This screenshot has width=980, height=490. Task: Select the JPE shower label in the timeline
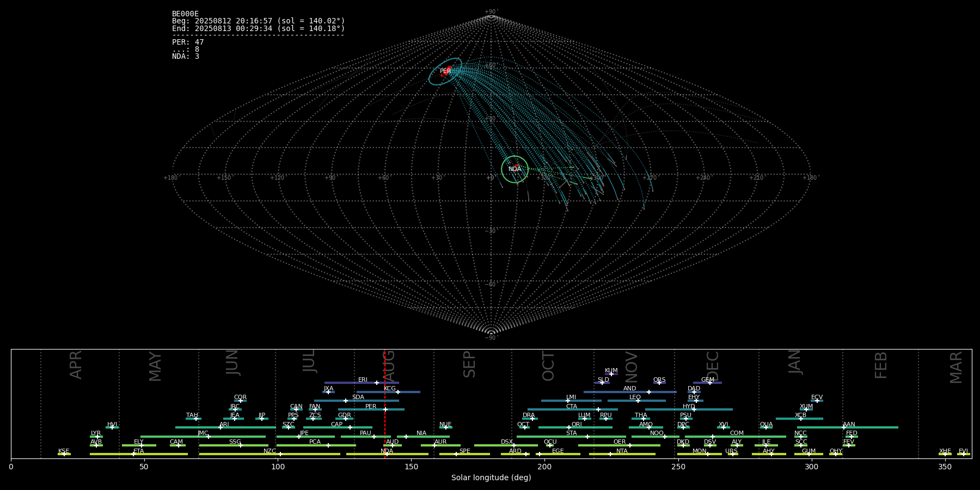(304, 433)
